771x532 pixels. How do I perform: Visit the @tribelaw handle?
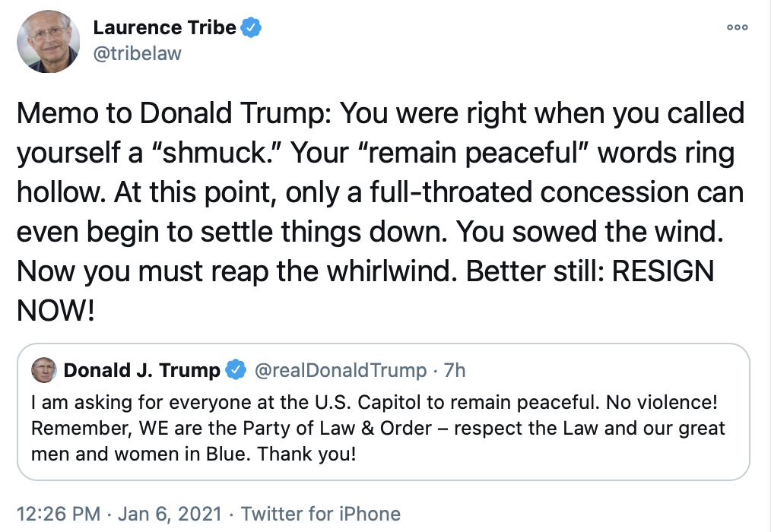click(137, 54)
